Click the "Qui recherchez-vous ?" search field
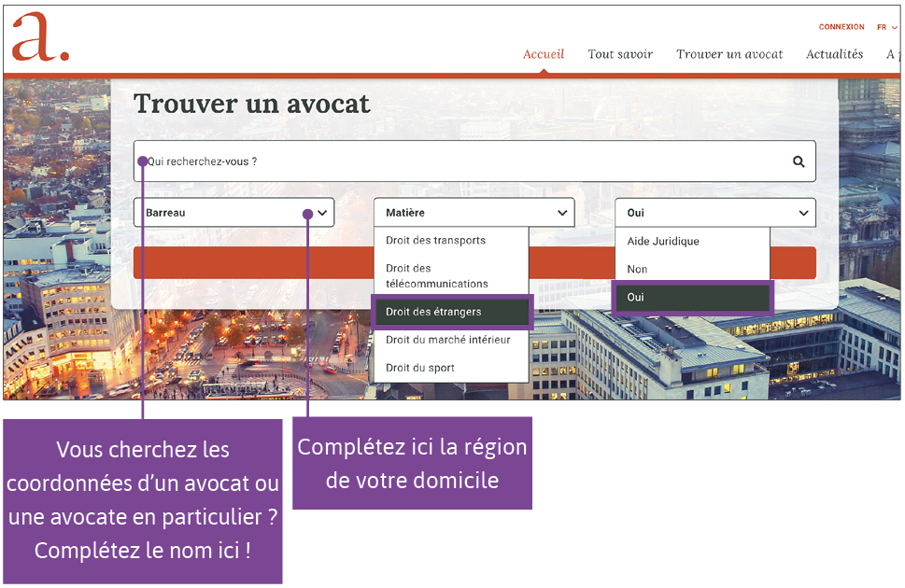The image size is (905, 588). click(374, 161)
